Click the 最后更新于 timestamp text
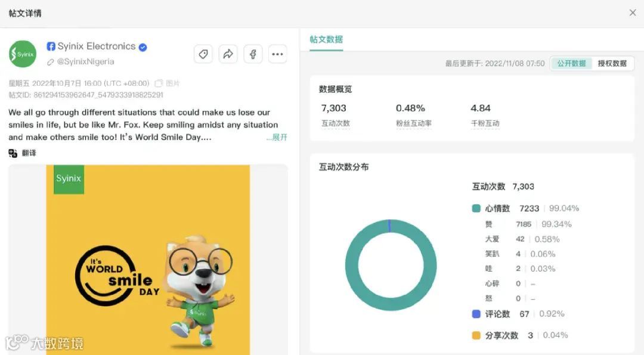 point(495,63)
